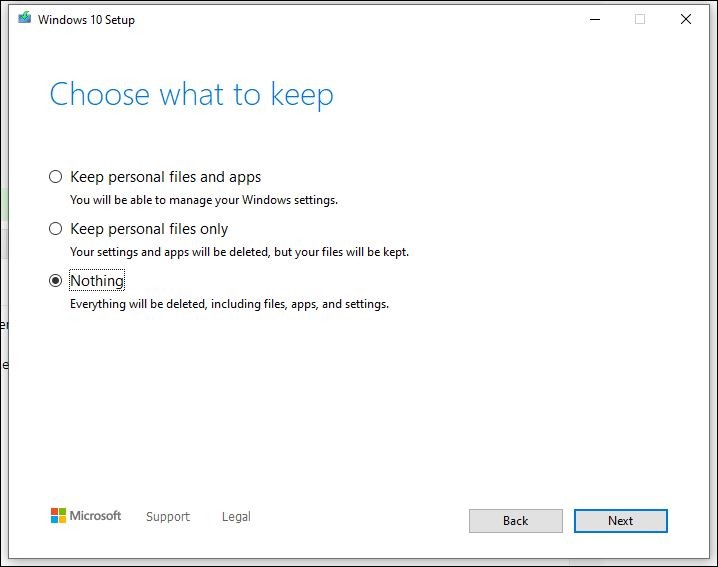This screenshot has width=718, height=567.
Task: Click 'Everything will be deleted' description text
Action: (x=229, y=304)
